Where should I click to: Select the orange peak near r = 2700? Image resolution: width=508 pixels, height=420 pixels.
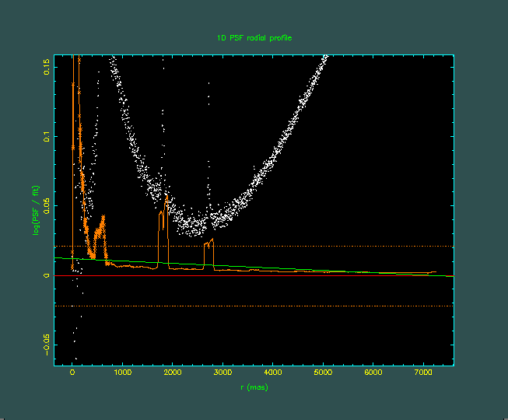pyautogui.click(x=208, y=243)
